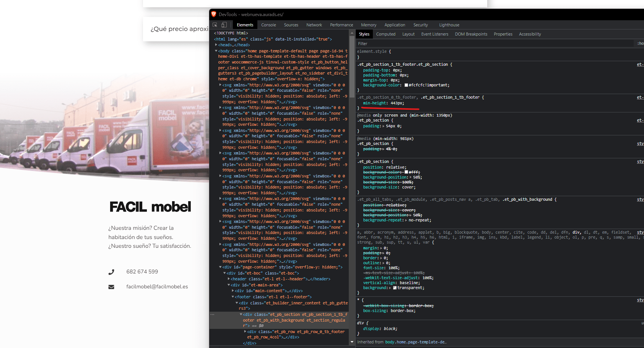The height and width of the screenshot is (348, 644).
Task: Show the Computed styles pane
Action: point(386,34)
